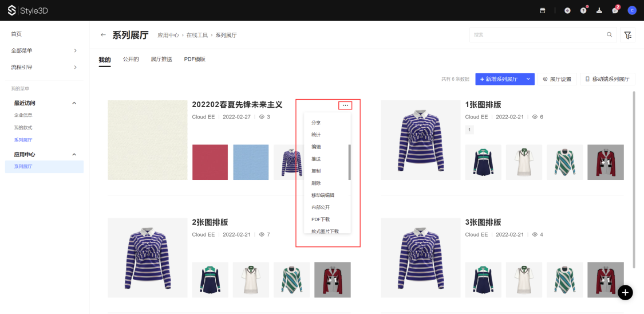Click the blue user avatar icon

tap(632, 10)
